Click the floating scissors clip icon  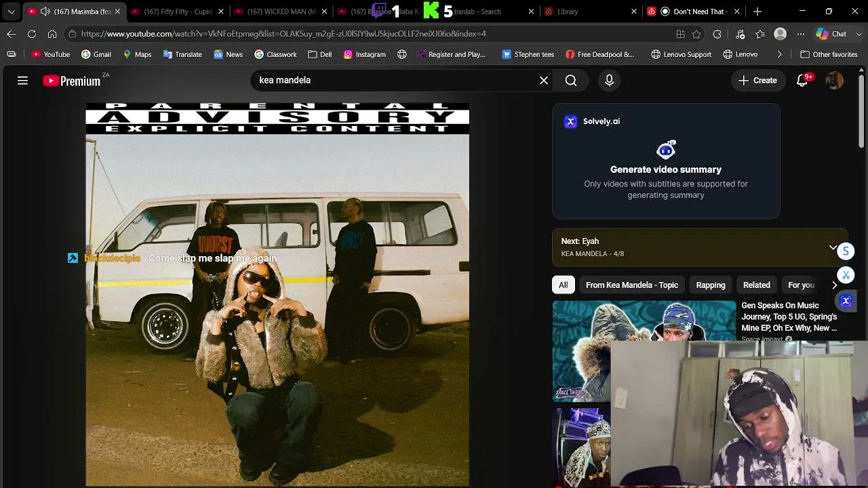[846, 275]
